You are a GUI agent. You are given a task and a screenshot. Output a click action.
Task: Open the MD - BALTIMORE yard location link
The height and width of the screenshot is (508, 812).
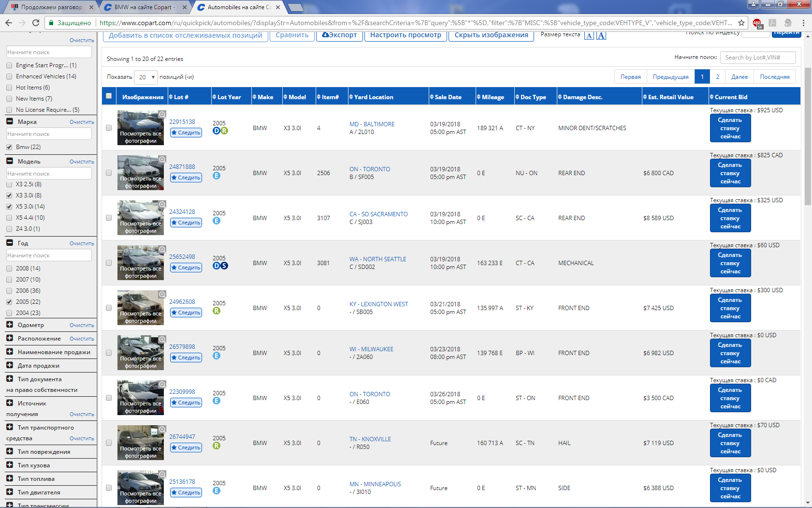tap(372, 124)
